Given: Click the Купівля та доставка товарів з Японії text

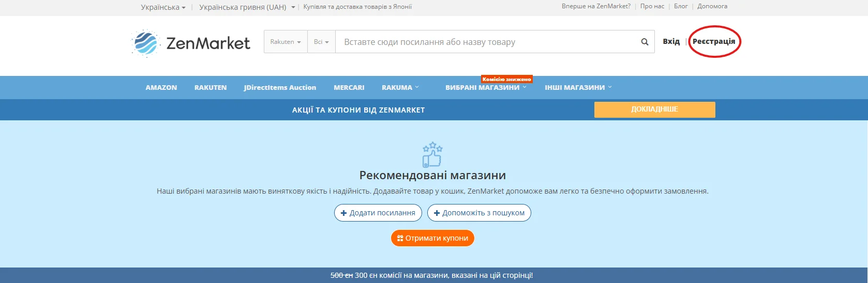Looking at the screenshot, I should coord(357,7).
